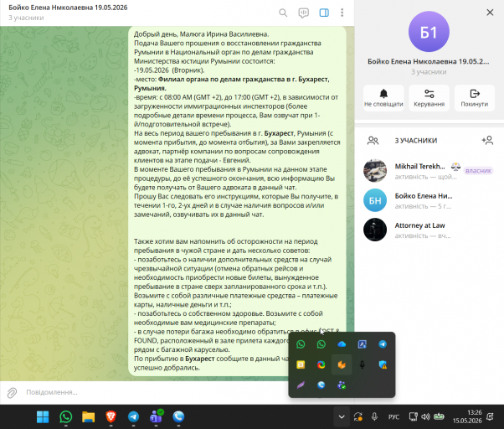Open Microsoft Teams icon in tray popup
The height and width of the screenshot is (429, 504).
click(342, 385)
